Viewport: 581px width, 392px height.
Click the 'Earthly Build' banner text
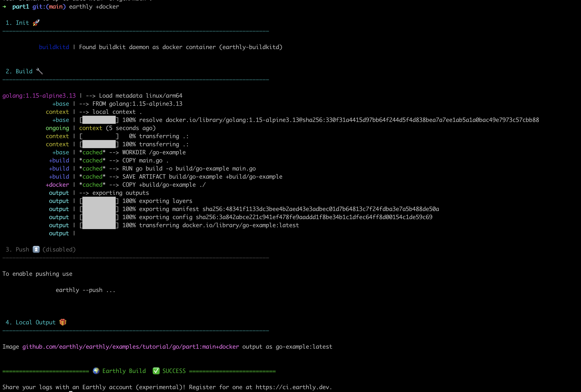(124, 371)
